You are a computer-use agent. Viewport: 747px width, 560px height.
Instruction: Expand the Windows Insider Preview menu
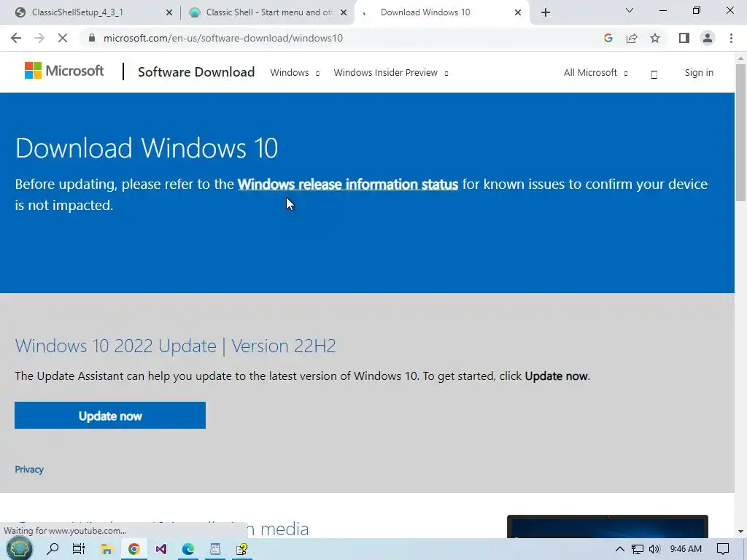tap(391, 72)
